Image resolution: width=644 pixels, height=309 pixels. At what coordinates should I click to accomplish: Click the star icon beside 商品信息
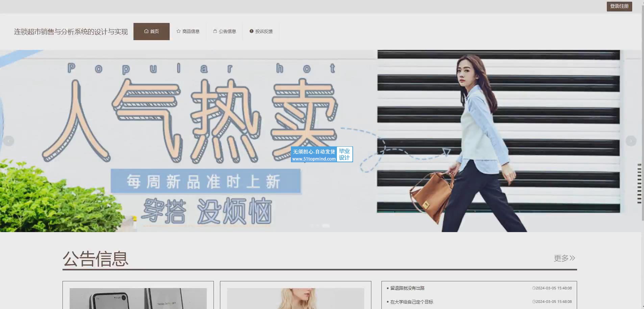pos(178,31)
